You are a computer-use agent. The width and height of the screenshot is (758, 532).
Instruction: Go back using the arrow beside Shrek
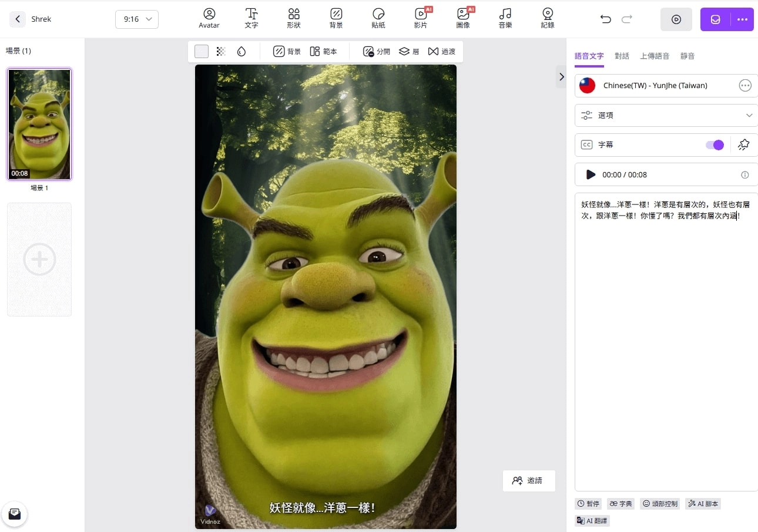click(x=18, y=19)
